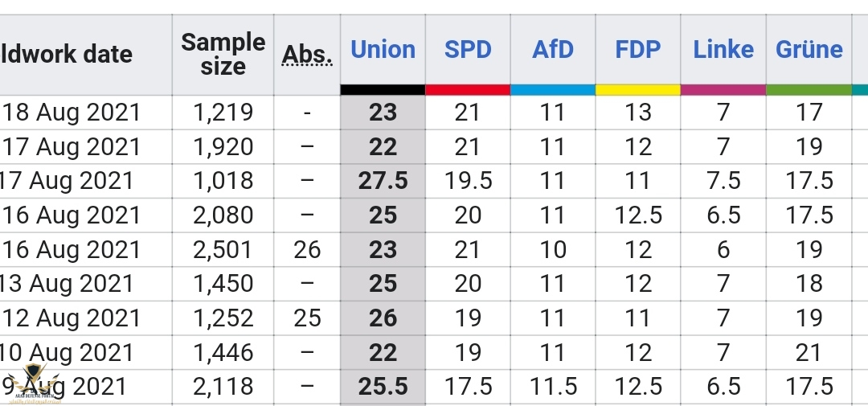Screen dimensions: 868x406
Task: Click the blue AfD color bar
Action: pyautogui.click(x=553, y=90)
